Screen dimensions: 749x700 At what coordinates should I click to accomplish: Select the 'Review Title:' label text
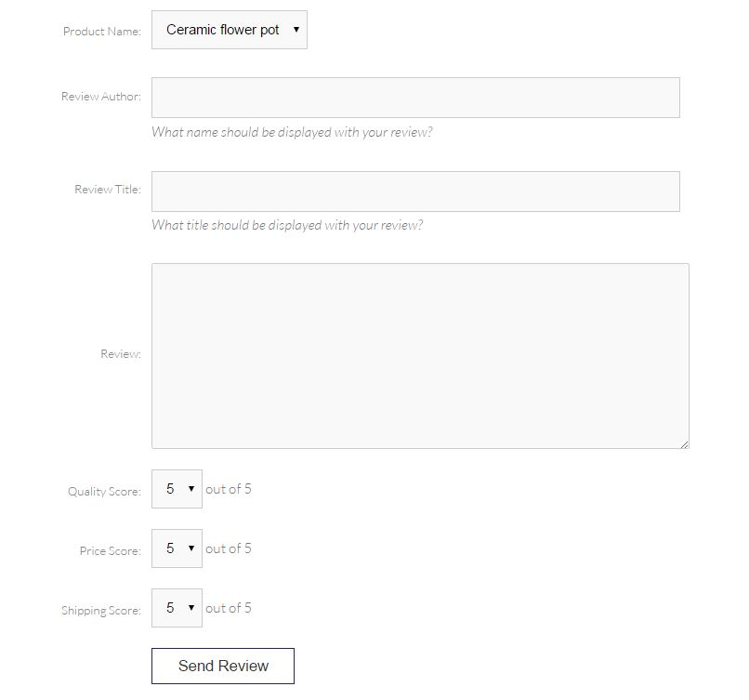click(108, 190)
